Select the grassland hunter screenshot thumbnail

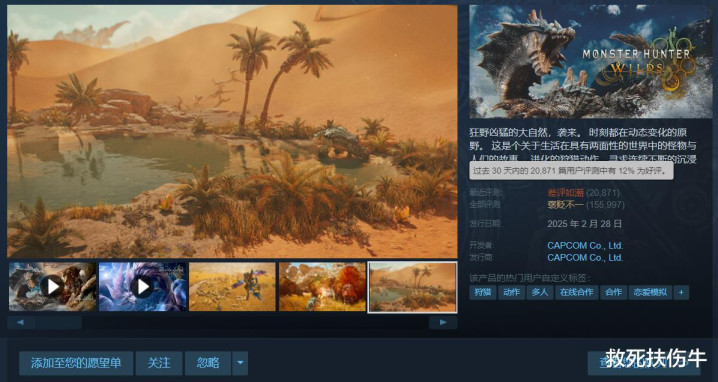pyautogui.click(x=233, y=287)
